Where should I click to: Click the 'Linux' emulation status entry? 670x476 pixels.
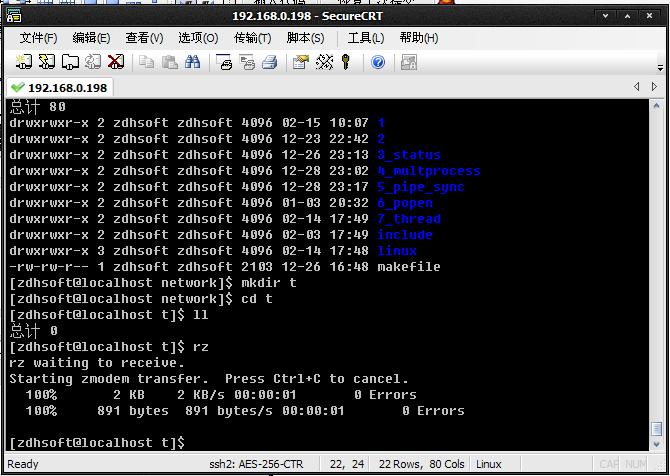point(489,464)
